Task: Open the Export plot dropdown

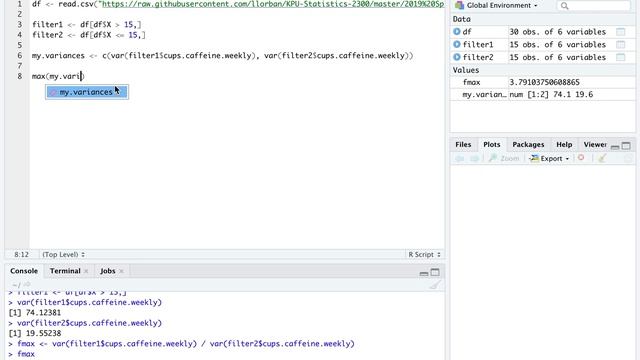Action: point(549,158)
